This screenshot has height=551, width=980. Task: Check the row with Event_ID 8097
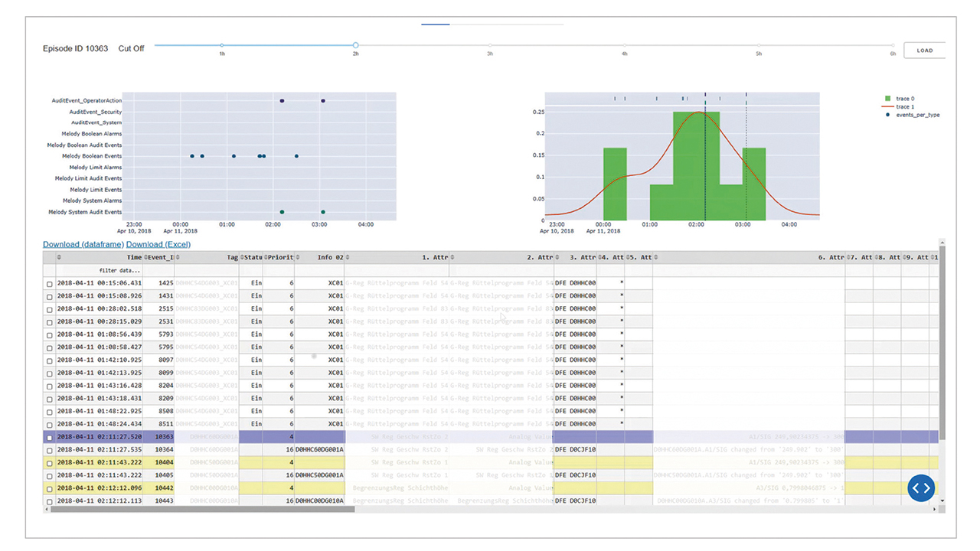click(x=50, y=360)
